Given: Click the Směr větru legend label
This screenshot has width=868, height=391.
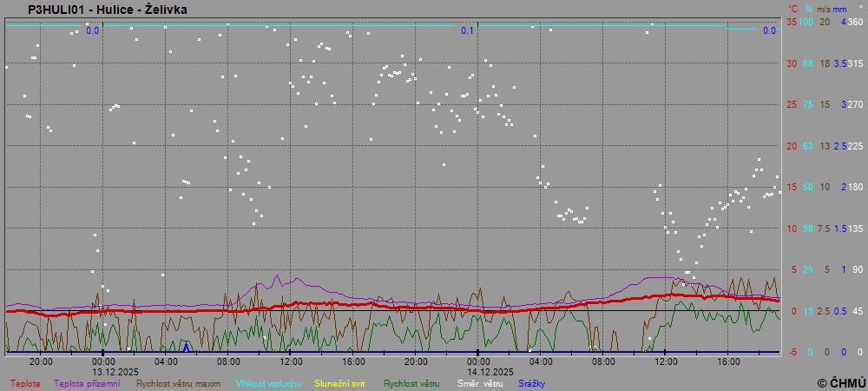Looking at the screenshot, I should [481, 382].
